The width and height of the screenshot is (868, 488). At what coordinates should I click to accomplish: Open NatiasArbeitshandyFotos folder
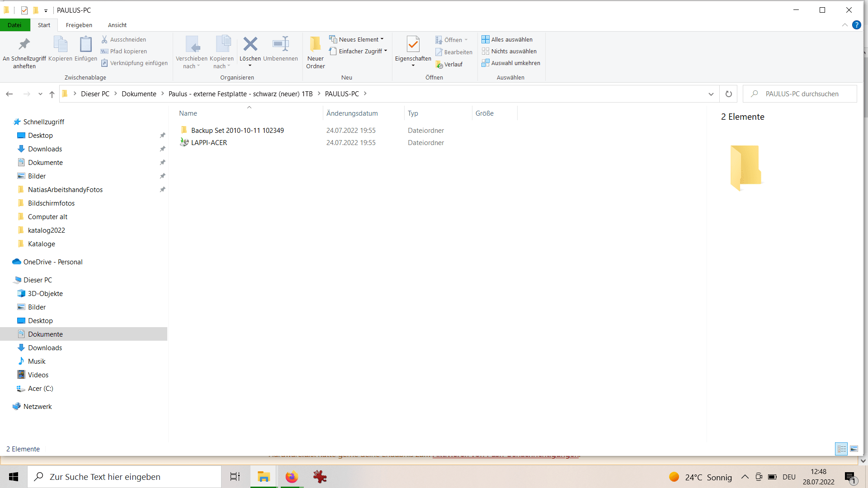(65, 189)
